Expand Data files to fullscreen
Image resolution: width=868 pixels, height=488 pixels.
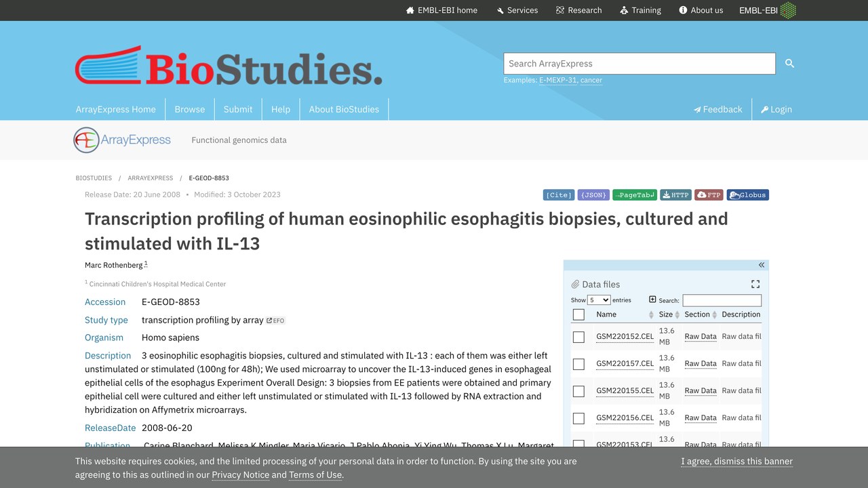(x=755, y=284)
